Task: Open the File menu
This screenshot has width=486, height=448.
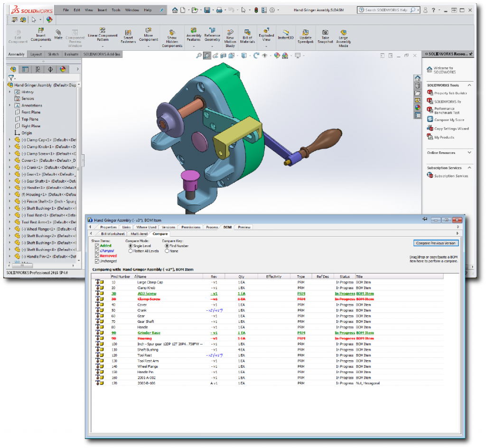Action: 65,10
